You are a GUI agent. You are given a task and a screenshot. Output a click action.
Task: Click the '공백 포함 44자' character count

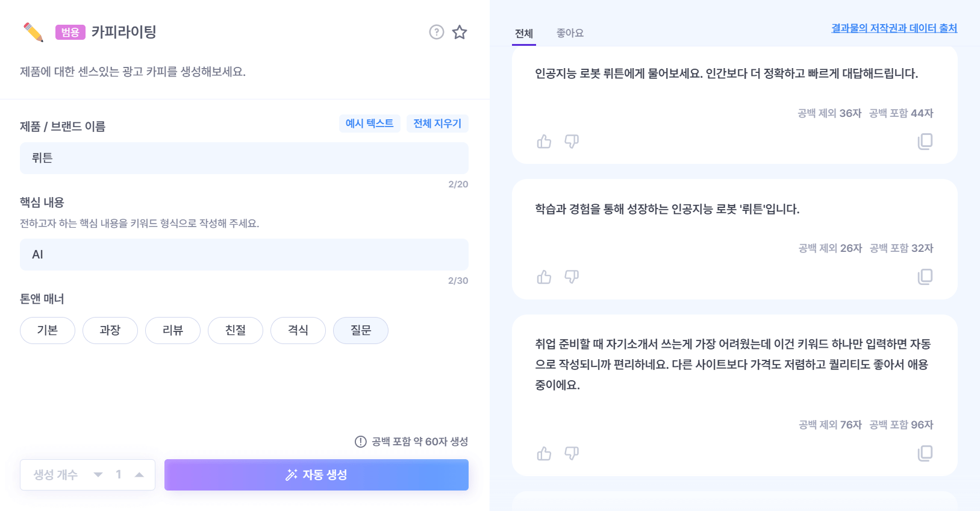pos(901,113)
